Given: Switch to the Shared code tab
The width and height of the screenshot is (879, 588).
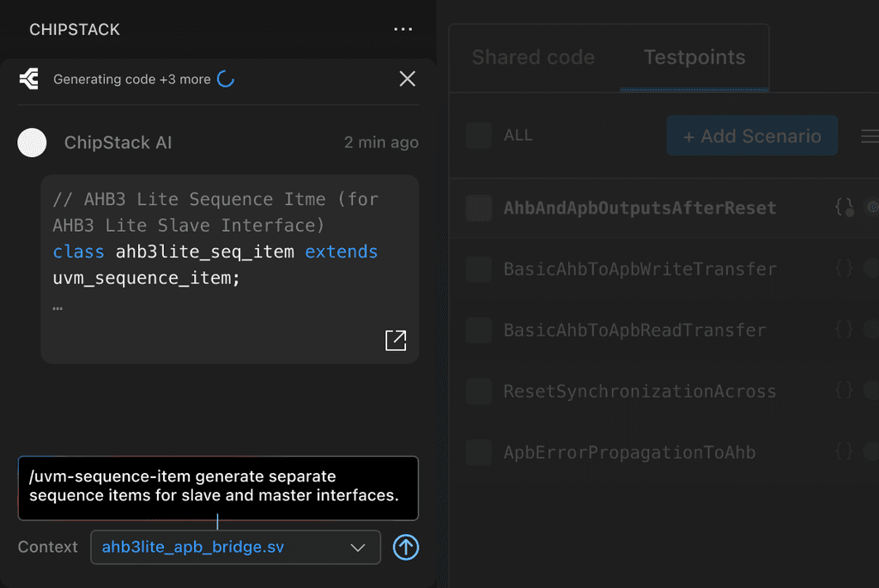Looking at the screenshot, I should coord(533,58).
